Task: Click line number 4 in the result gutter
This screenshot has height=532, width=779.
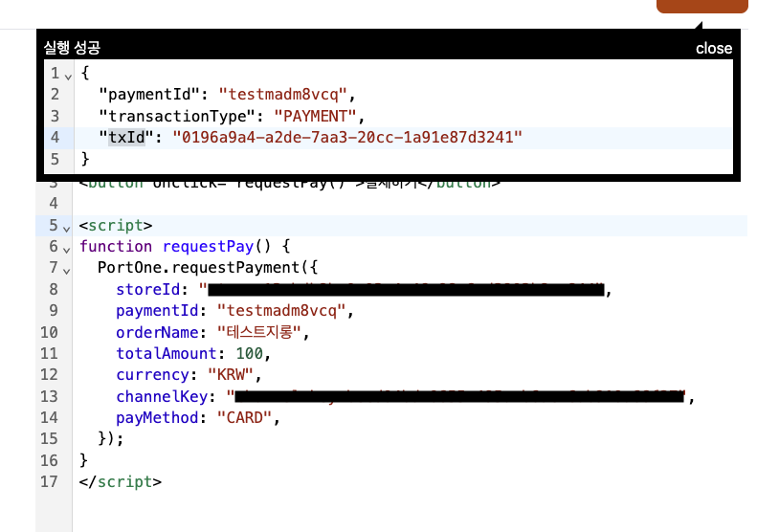Action: click(55, 137)
